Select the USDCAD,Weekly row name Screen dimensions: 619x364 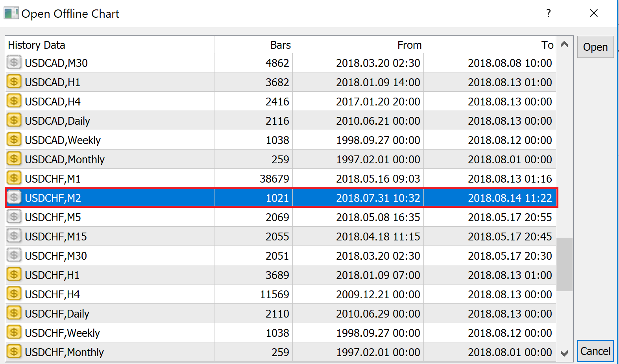pyautogui.click(x=63, y=140)
